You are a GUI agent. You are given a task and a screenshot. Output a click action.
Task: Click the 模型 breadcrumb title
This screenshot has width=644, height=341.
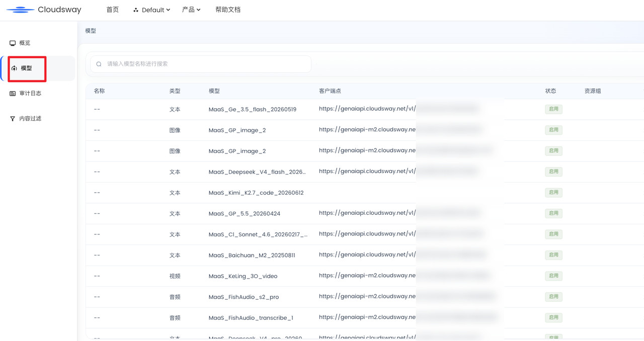(91, 31)
